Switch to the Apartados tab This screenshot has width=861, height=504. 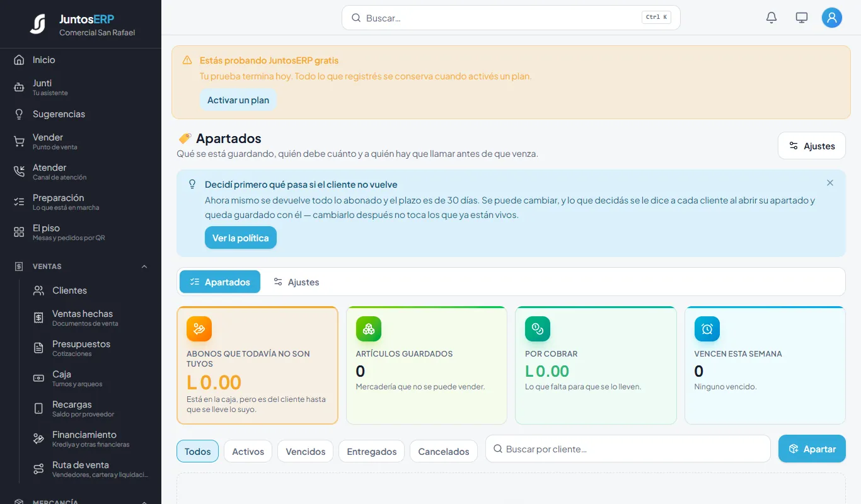coord(220,282)
